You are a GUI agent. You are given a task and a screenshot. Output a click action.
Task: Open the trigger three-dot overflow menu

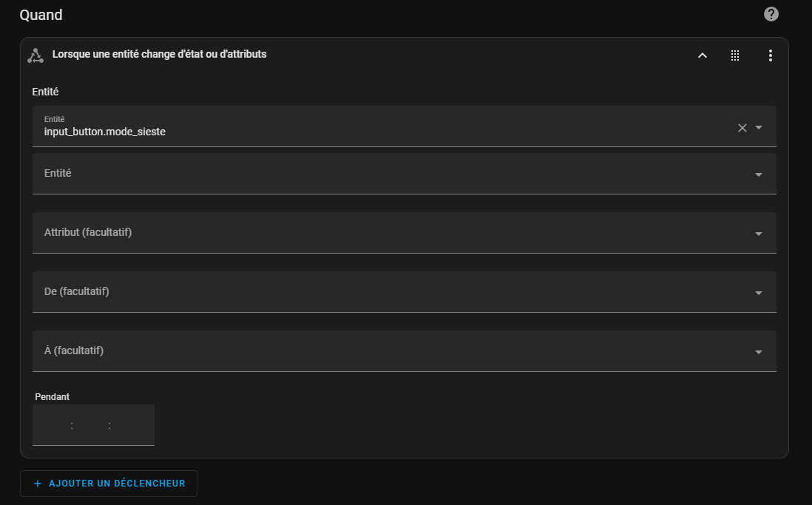coord(771,55)
